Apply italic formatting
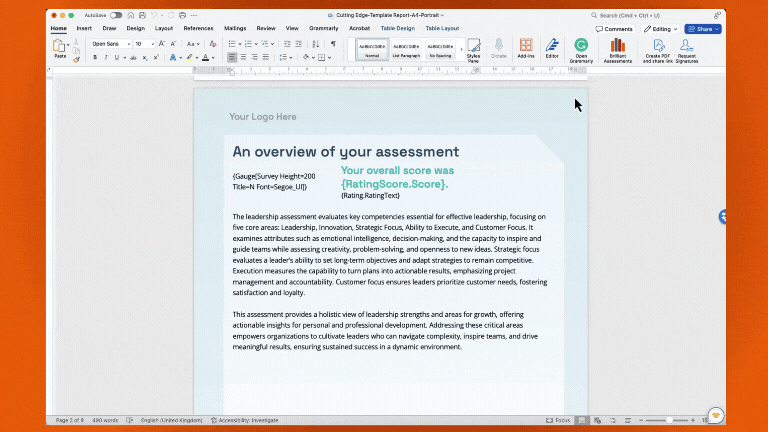Viewport: 768px width, 432px height. tap(106, 58)
